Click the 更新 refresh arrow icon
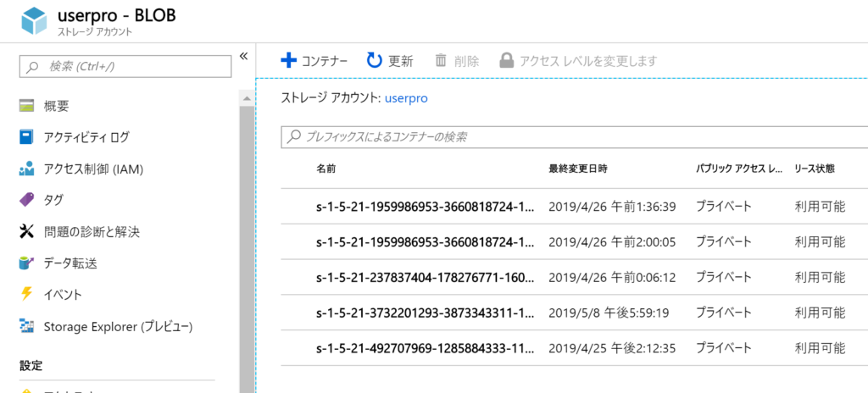Image resolution: width=868 pixels, height=393 pixels. [375, 60]
